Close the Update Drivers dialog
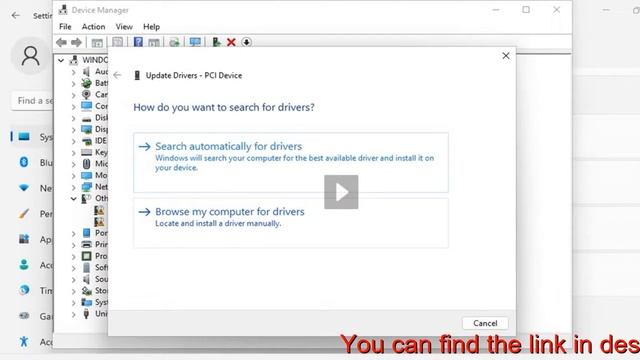640x360 pixels. (x=506, y=56)
